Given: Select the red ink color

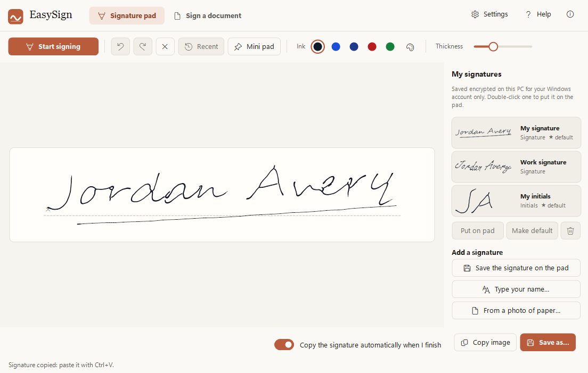Looking at the screenshot, I should [372, 46].
